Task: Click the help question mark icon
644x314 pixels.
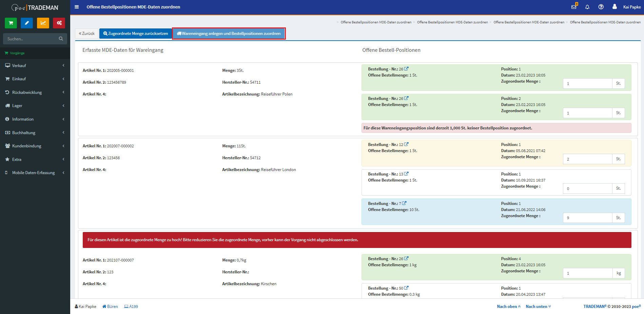Action: 601,7
